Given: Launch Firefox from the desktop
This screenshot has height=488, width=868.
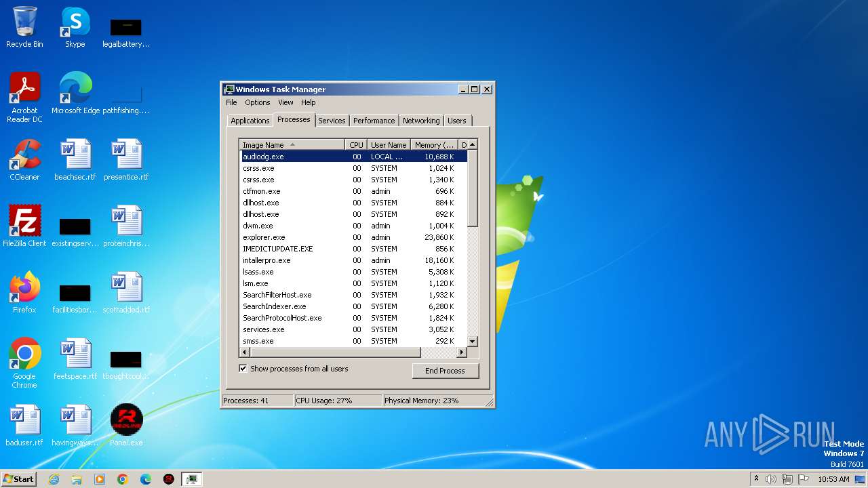Looking at the screenshot, I should tap(24, 293).
